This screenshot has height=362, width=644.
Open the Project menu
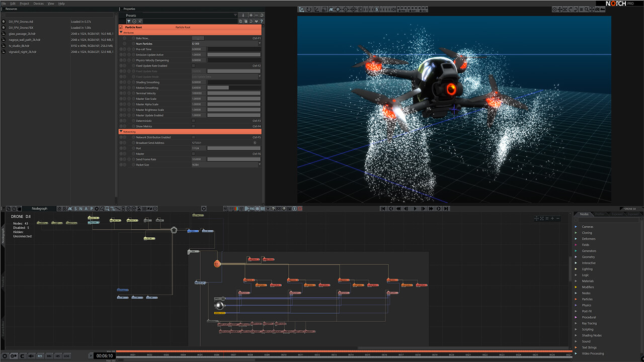[25, 4]
